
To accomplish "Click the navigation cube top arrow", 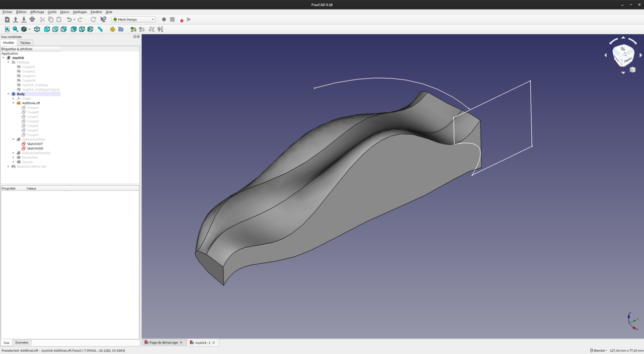I will click(x=623, y=37).
